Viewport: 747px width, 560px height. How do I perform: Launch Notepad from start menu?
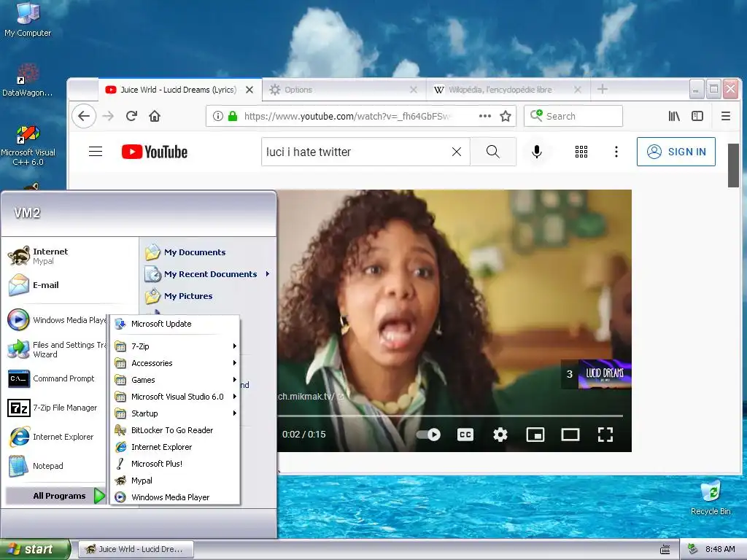pyautogui.click(x=55, y=466)
